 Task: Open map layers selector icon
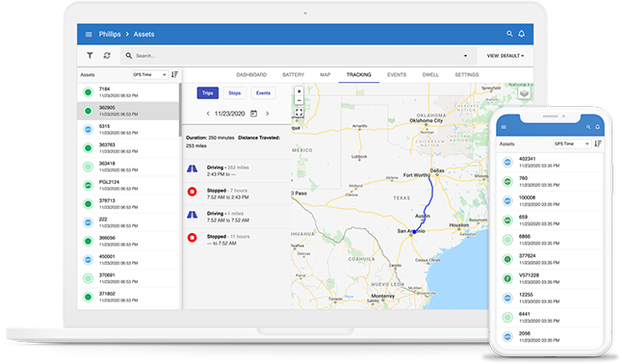tap(524, 93)
